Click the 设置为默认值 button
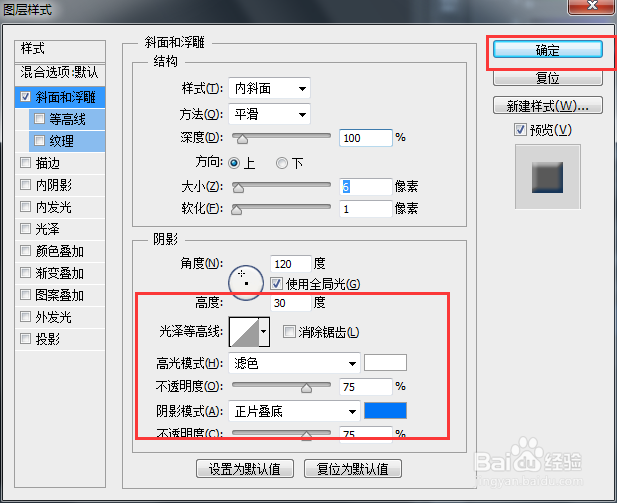 (x=245, y=469)
